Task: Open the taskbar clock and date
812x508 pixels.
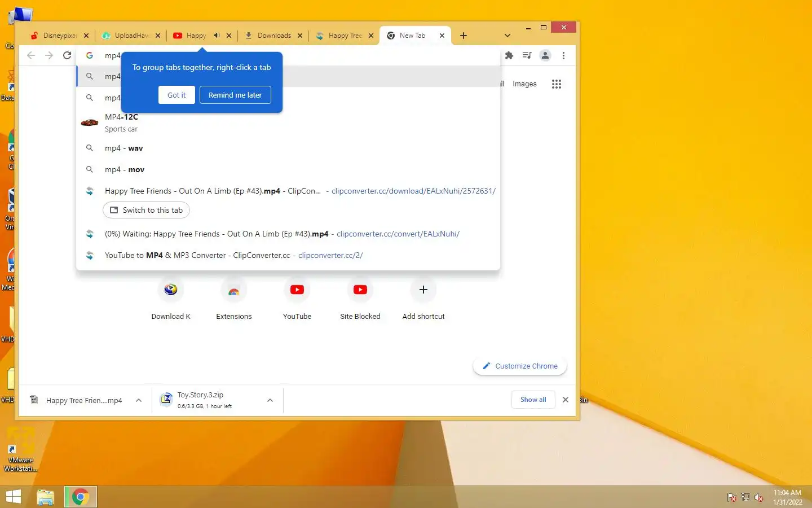Action: coord(787,497)
